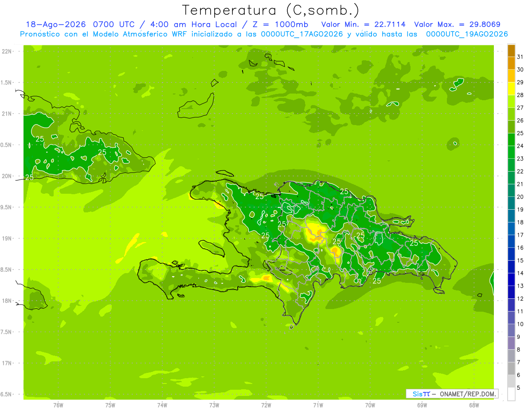This screenshot has width=532, height=411.
Task: Click the yellow legend band between 28 and 29
Action: [x=511, y=89]
